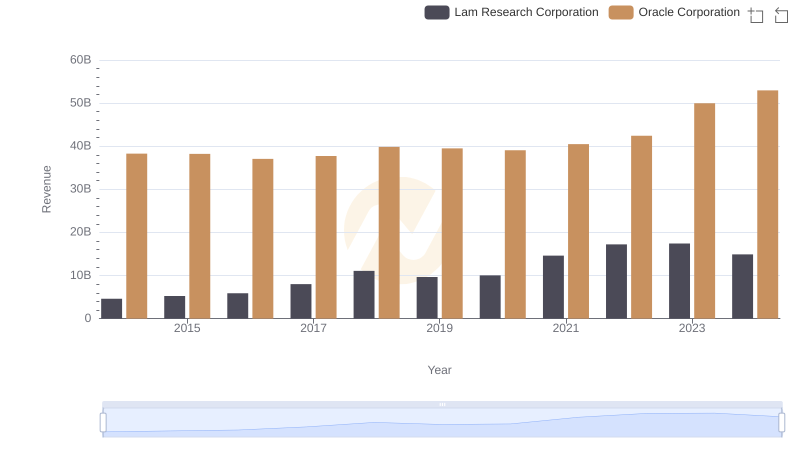Image resolution: width=800 pixels, height=461 pixels.
Task: Click the Oracle bar for 2015
Action: (199, 236)
